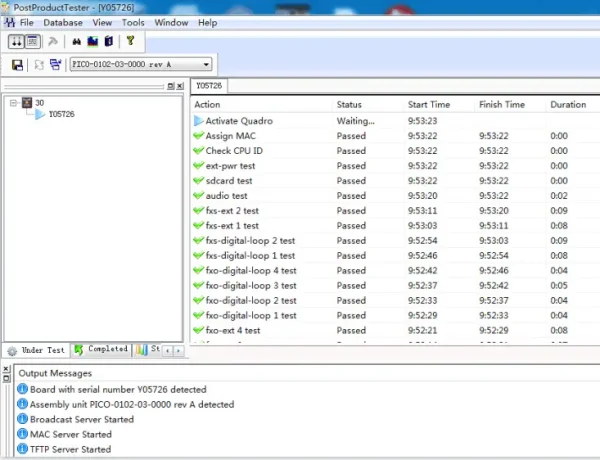Open the File menu
This screenshot has width=600, height=460.
tap(26, 23)
